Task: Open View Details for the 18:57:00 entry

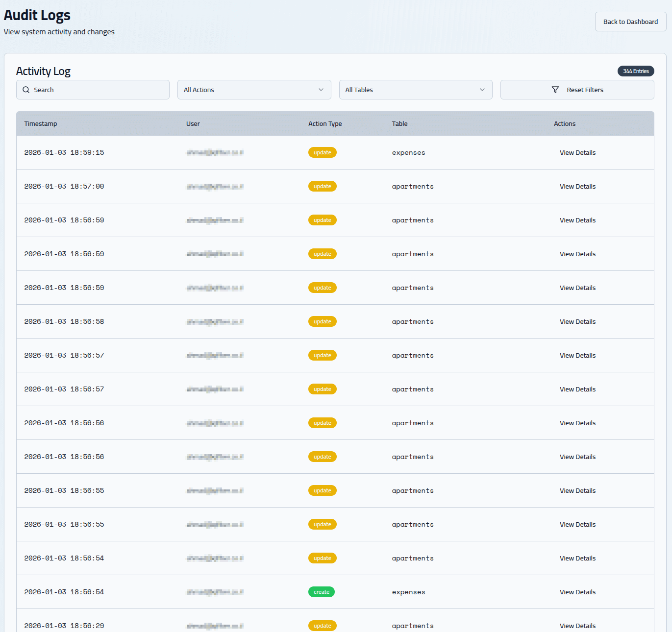Action: (x=577, y=186)
